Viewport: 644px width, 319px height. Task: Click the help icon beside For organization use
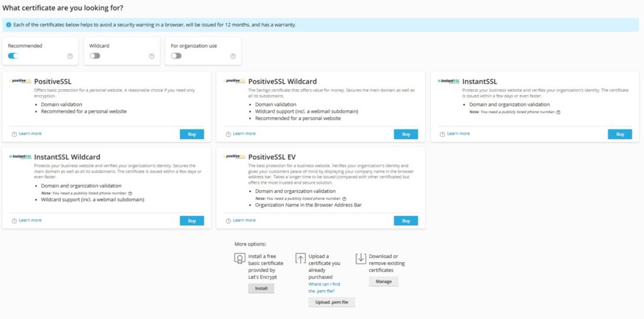[233, 56]
